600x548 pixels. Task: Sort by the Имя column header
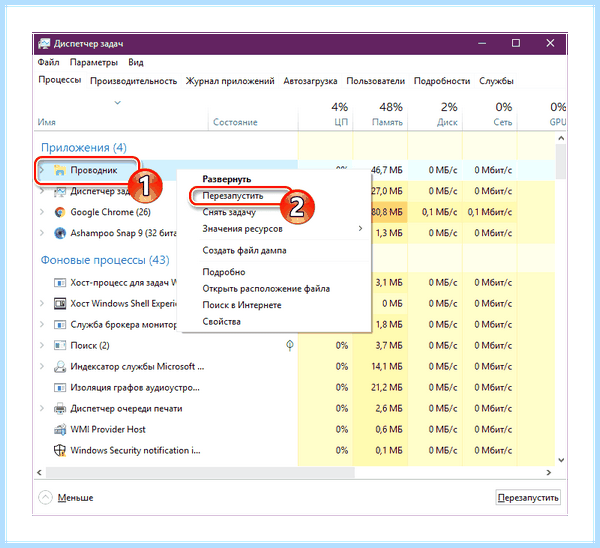tap(47, 122)
